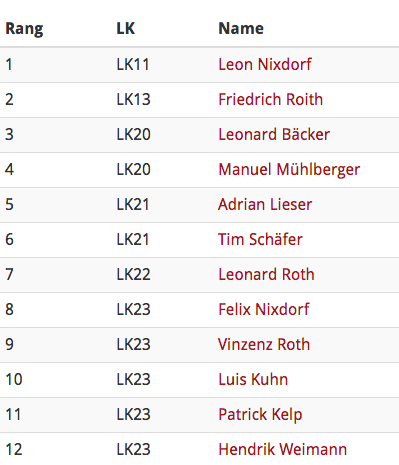Open Leonard Roth's player page
The image size is (399, 465).
click(x=266, y=274)
